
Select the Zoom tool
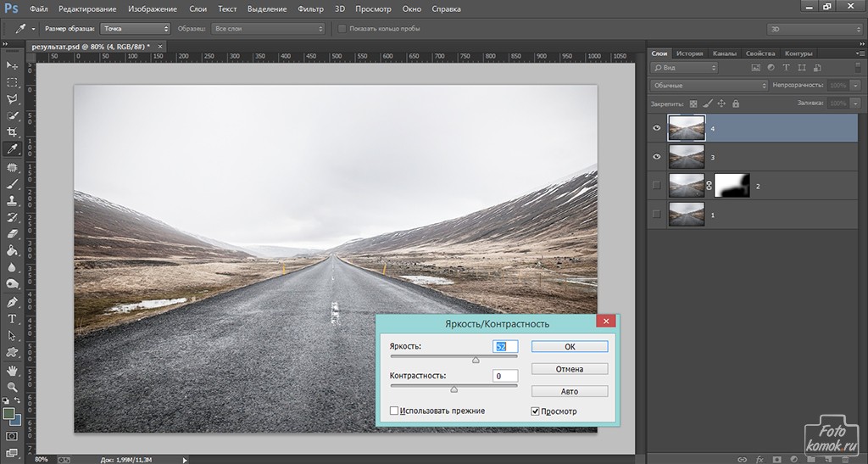click(12, 387)
